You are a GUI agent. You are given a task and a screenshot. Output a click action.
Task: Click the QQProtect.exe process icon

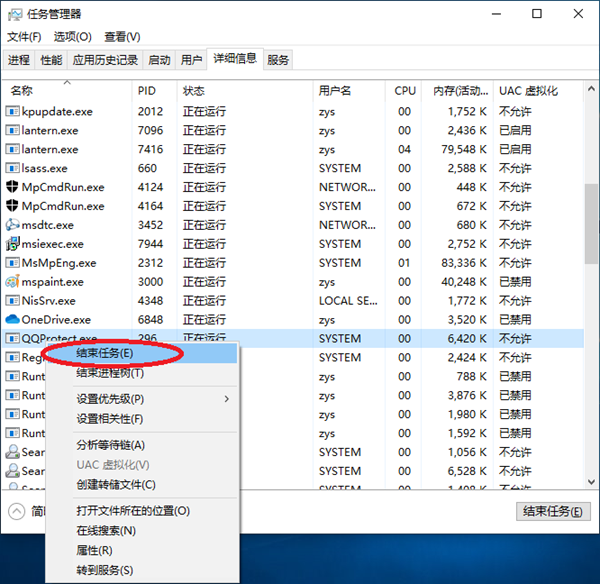coord(12,338)
